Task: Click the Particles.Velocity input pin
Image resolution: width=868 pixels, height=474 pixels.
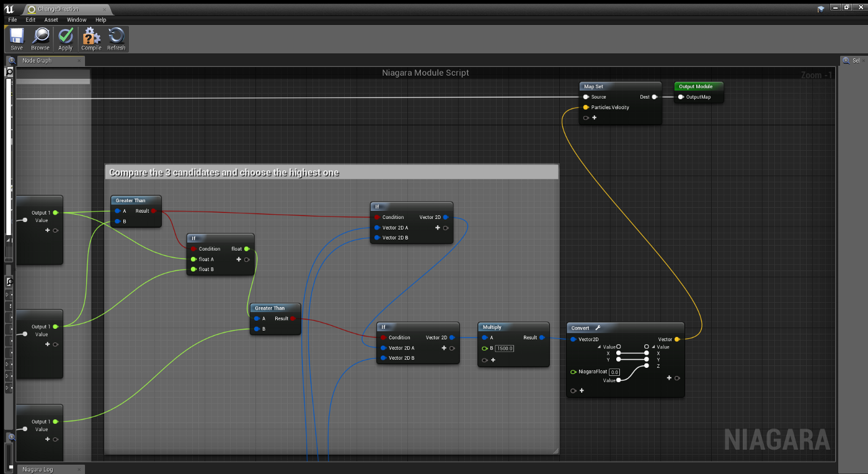Action: coord(586,107)
